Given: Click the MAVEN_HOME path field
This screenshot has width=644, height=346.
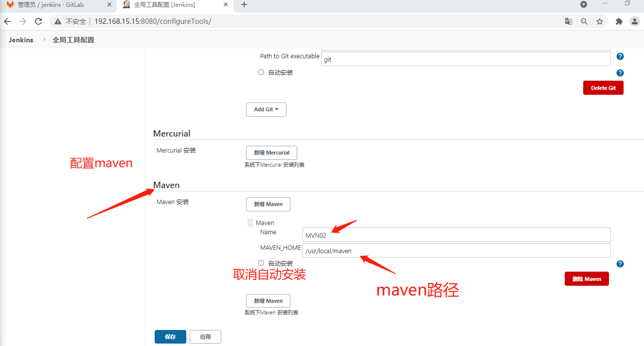Looking at the screenshot, I should (x=456, y=251).
